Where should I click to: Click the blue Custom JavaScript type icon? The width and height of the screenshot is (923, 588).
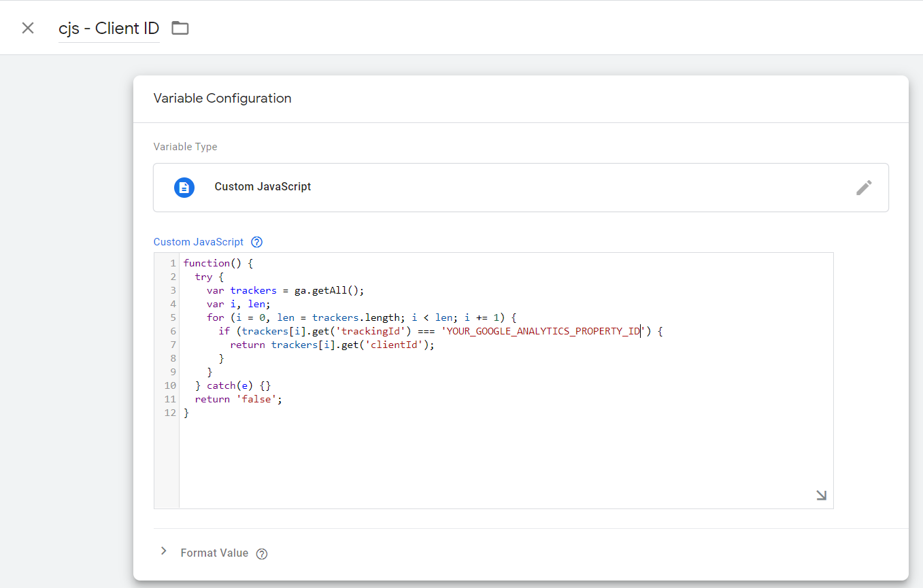pos(184,188)
